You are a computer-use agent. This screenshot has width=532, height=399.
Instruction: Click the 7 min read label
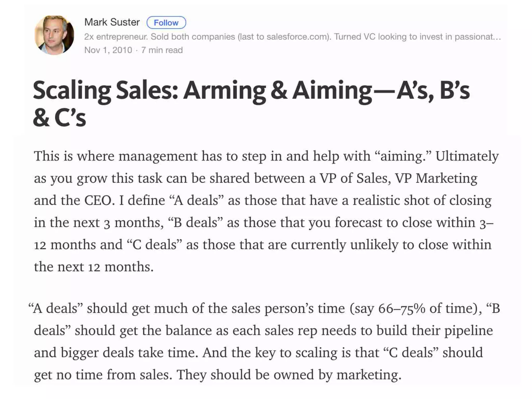162,50
